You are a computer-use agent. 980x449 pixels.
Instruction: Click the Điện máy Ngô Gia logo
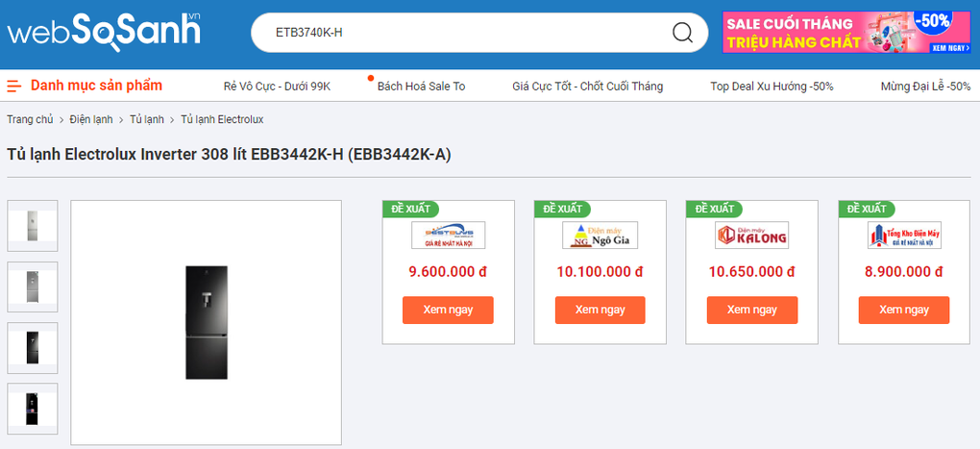tap(600, 236)
